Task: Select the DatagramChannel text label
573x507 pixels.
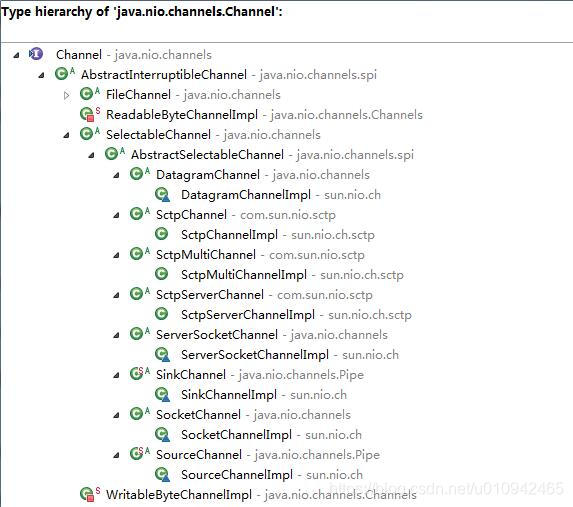Action: [208, 175]
